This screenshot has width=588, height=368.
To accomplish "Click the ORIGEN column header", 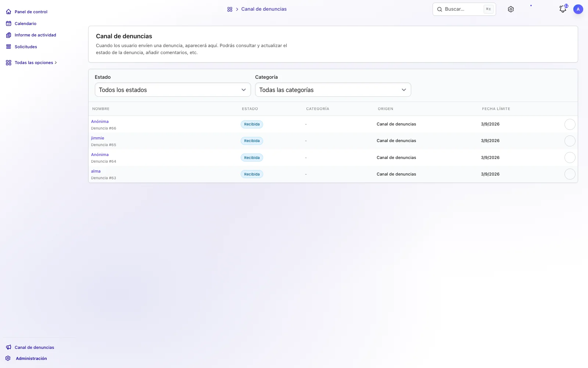I will pyautogui.click(x=386, y=109).
